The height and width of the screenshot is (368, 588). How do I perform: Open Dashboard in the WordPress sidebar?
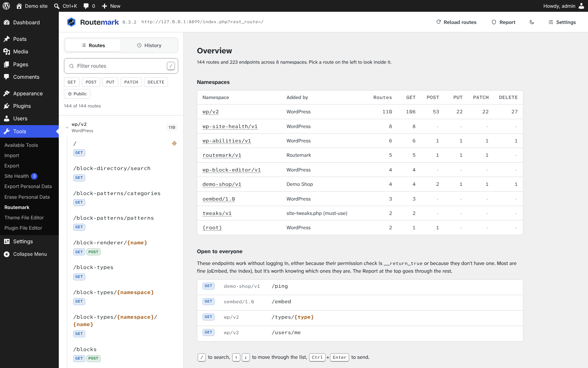[x=29, y=22]
